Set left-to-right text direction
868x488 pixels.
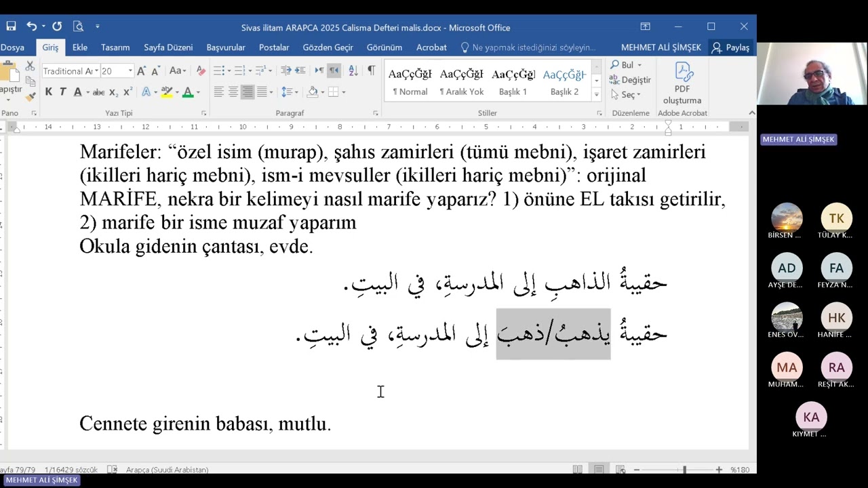tap(319, 70)
